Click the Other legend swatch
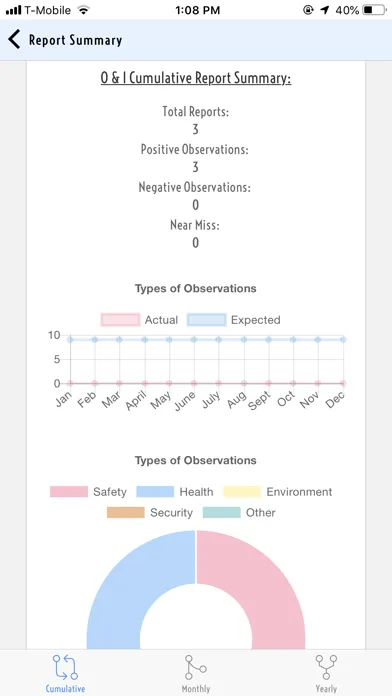The width and height of the screenshot is (392, 696). (222, 513)
